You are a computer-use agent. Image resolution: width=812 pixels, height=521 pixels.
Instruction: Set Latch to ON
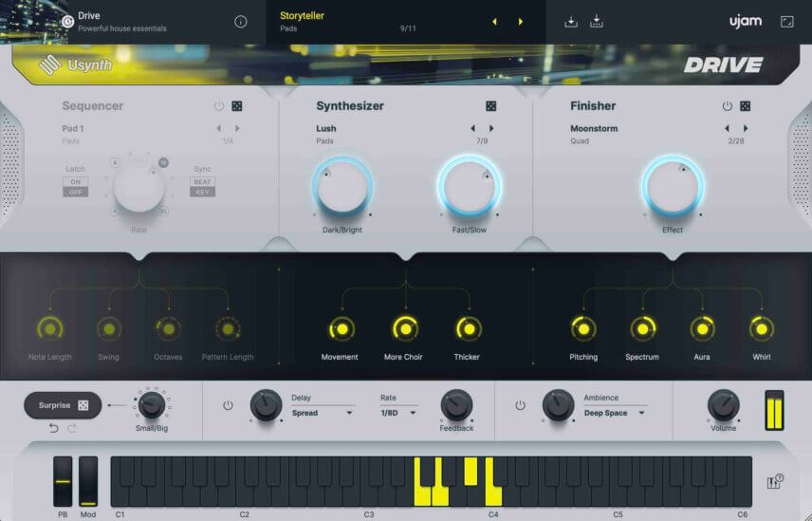point(76,182)
